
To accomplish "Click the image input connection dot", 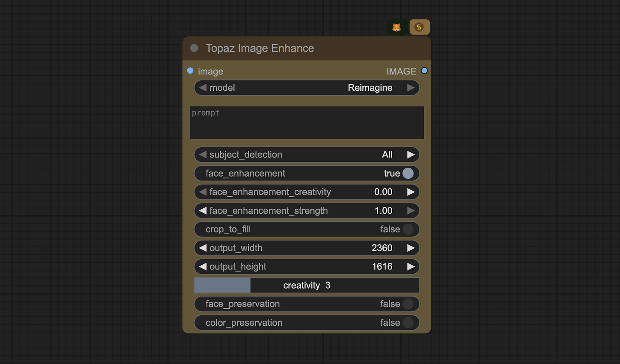I will pos(190,71).
